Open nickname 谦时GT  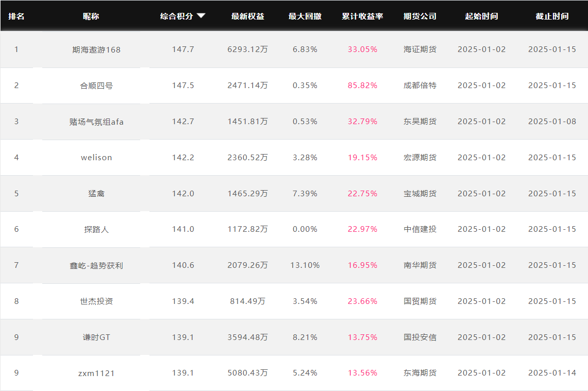click(96, 337)
